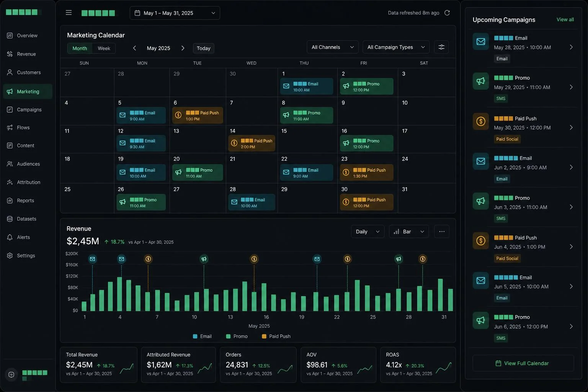Click the Revenue sidebar icon
The image size is (588, 392).
[10, 54]
